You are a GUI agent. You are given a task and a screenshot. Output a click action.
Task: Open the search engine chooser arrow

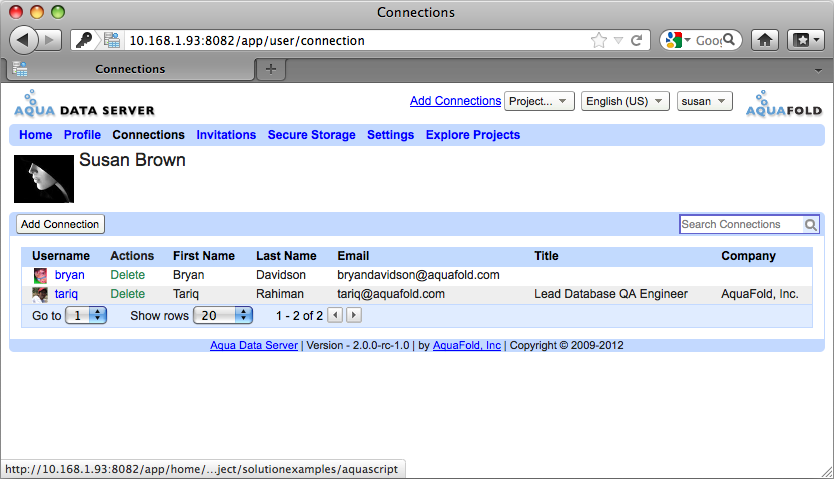pos(687,40)
